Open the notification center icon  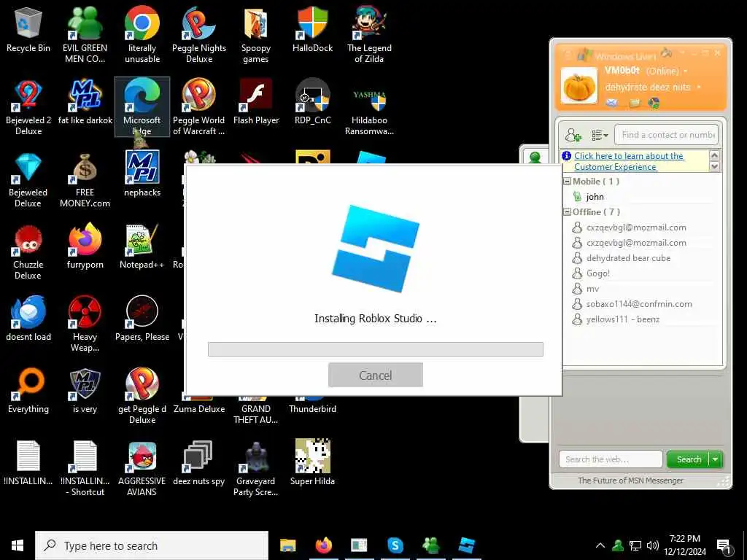tap(724, 547)
